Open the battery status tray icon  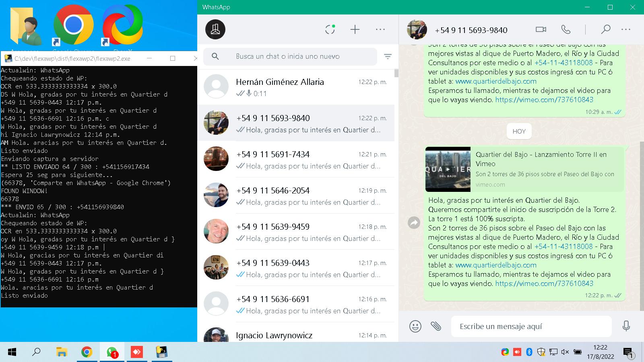[577, 352]
